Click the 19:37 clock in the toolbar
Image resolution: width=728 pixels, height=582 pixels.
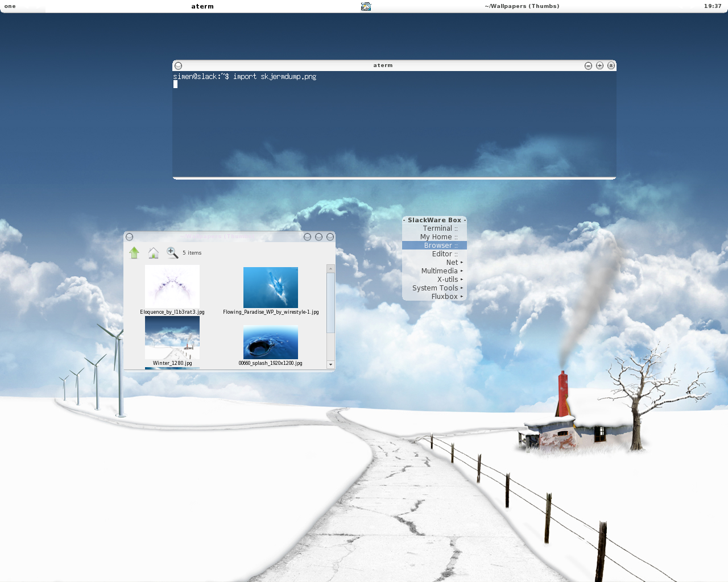(713, 6)
